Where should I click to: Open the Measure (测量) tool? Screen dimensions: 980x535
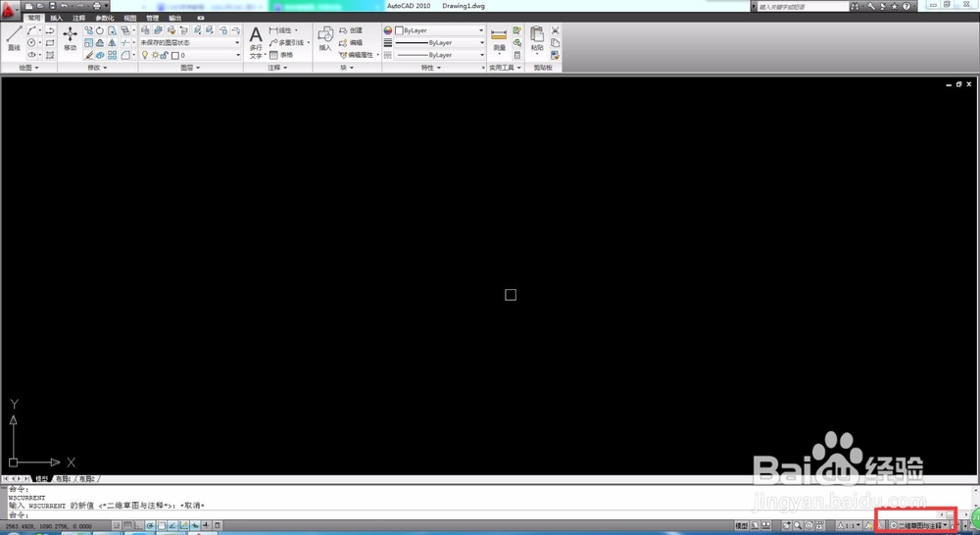499,41
